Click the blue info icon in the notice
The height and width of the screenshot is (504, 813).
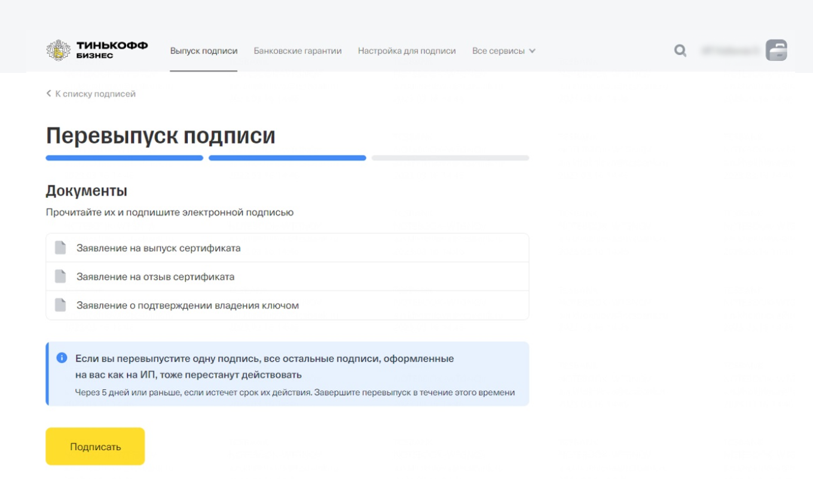[x=62, y=358]
